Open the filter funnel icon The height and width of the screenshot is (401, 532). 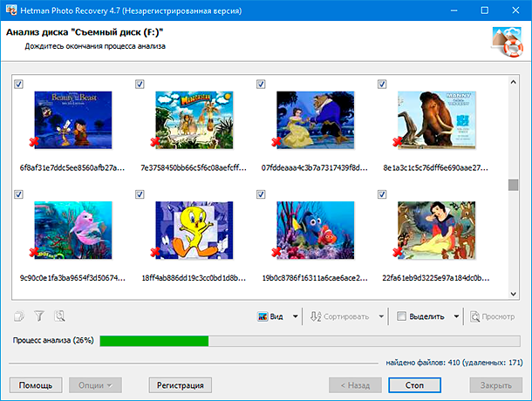point(39,316)
